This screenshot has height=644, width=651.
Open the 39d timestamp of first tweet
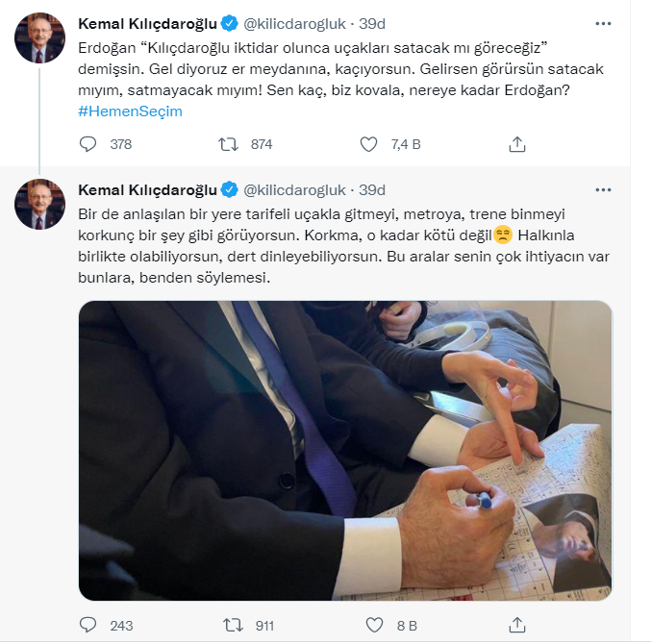(372, 24)
